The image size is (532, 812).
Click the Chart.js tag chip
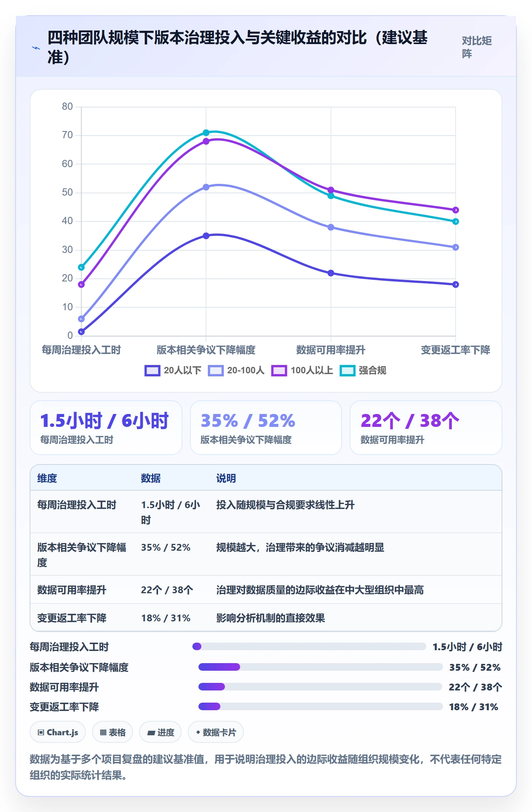click(x=58, y=732)
